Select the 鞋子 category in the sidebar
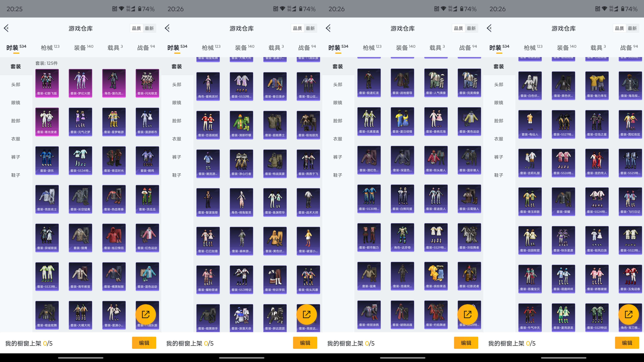 16,175
